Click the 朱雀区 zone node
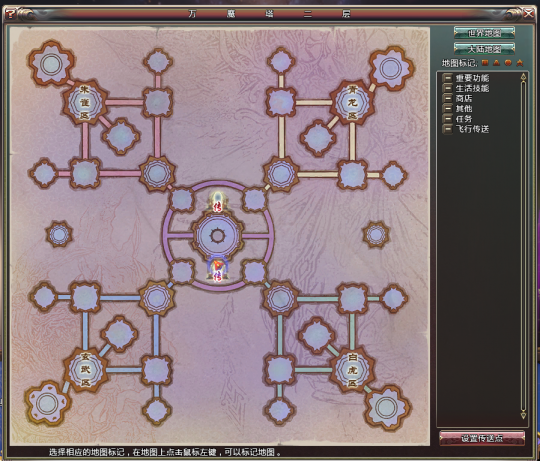The width and height of the screenshot is (540, 461). point(85,103)
